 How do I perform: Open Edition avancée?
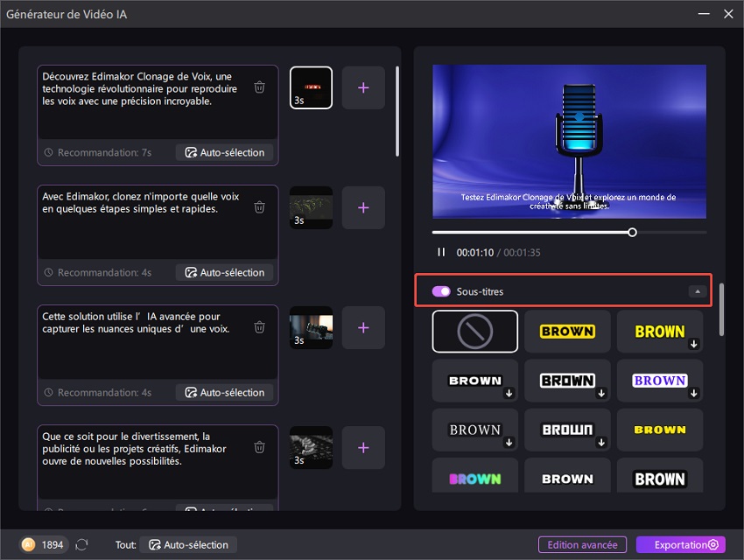coord(582,544)
